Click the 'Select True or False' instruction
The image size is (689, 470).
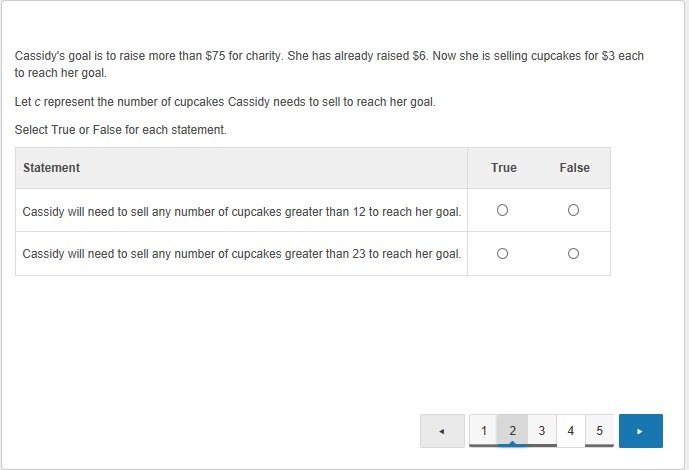[121, 130]
